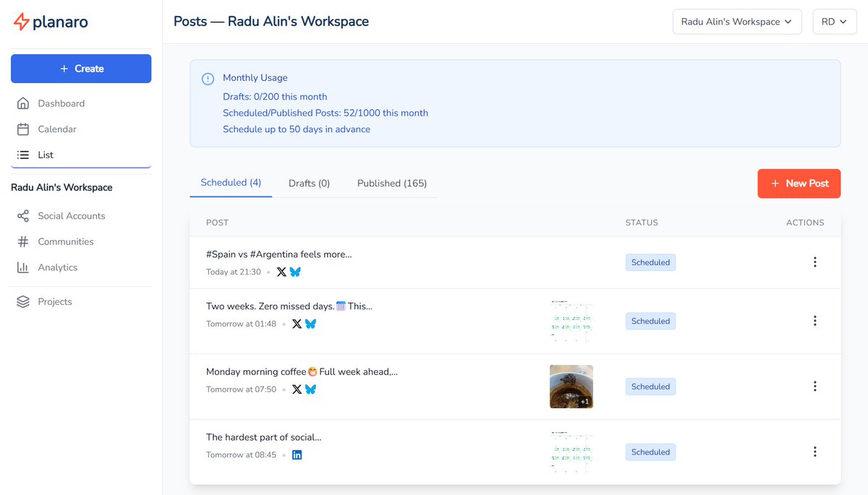The image size is (868, 495).
Task: Click the Calendar icon in sidebar
Action: coord(23,129)
